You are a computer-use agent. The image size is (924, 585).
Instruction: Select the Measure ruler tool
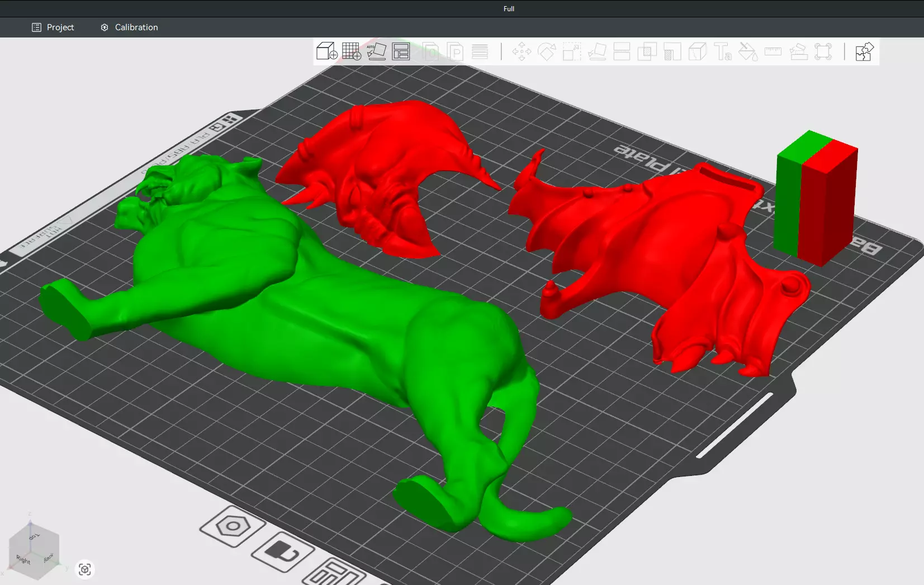pyautogui.click(x=773, y=51)
